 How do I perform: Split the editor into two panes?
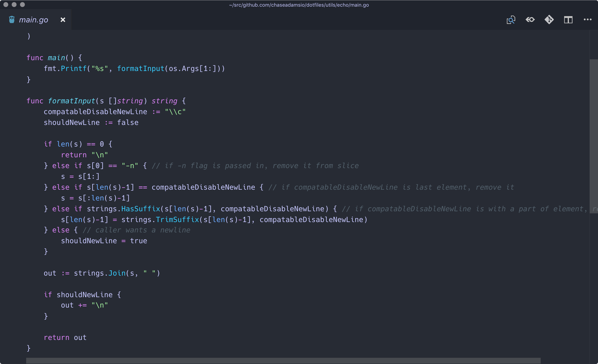pos(568,20)
